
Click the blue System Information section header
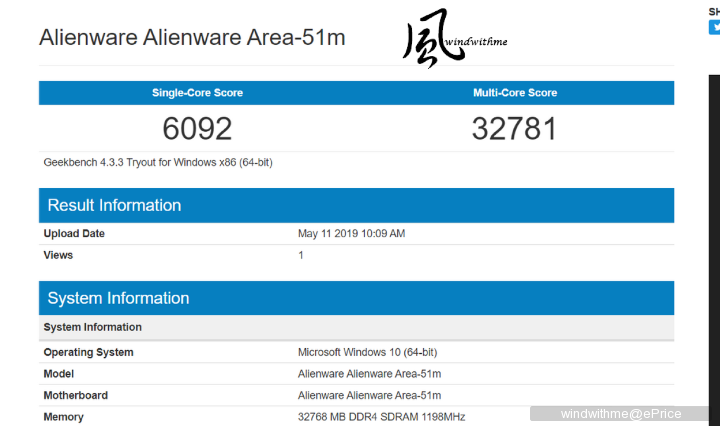(x=356, y=298)
